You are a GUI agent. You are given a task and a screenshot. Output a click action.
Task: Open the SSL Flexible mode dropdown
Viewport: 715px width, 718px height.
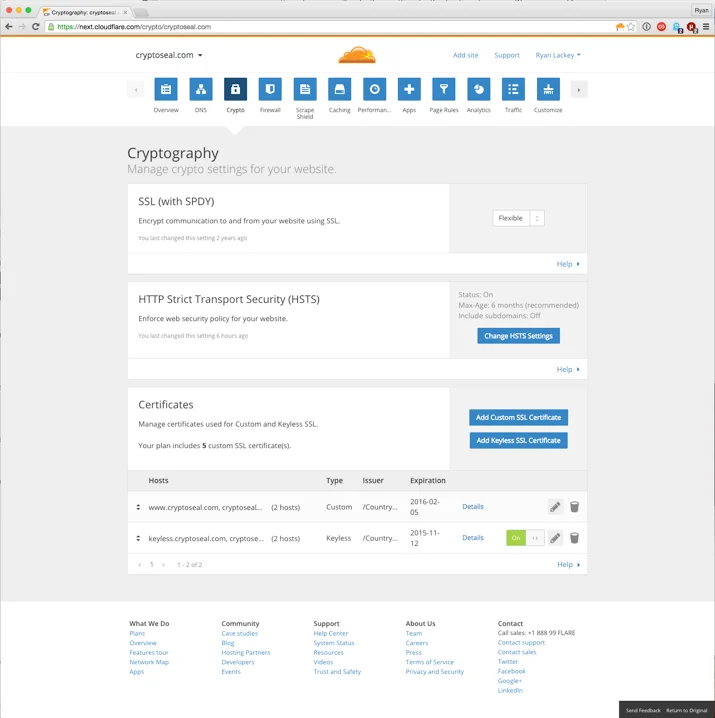point(519,218)
